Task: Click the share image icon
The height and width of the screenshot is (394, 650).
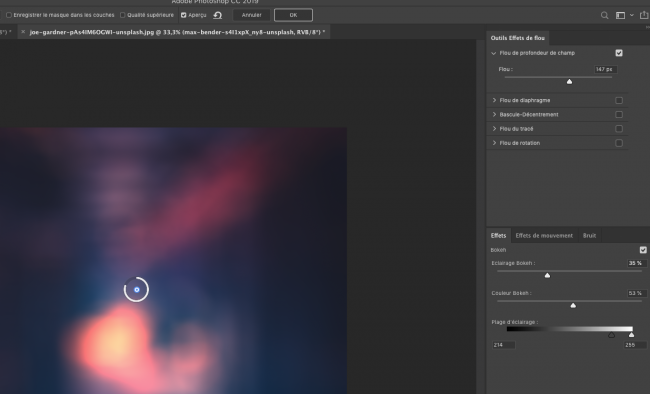Action: click(644, 15)
